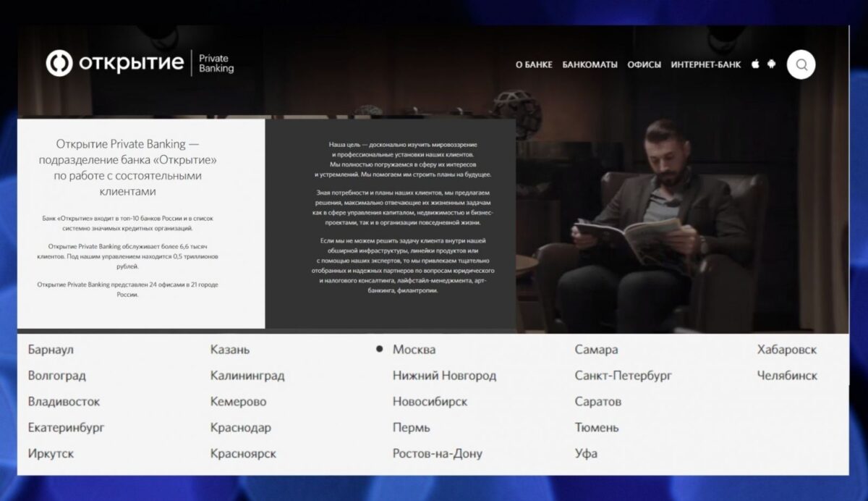Image resolution: width=868 pixels, height=501 pixels.
Task: Launch ИНТЕРНЕТ-БАНК from the header
Action: coord(706,64)
